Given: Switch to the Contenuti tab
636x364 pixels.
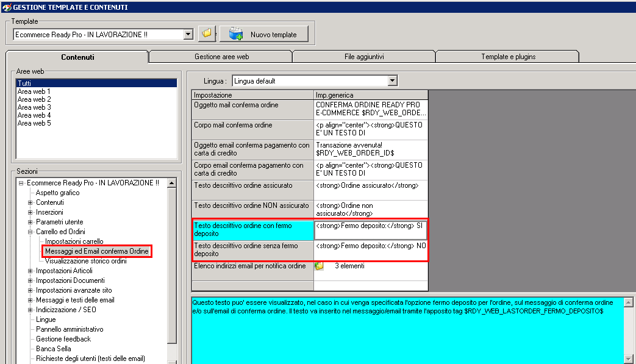Looking at the screenshot, I should coord(77,57).
